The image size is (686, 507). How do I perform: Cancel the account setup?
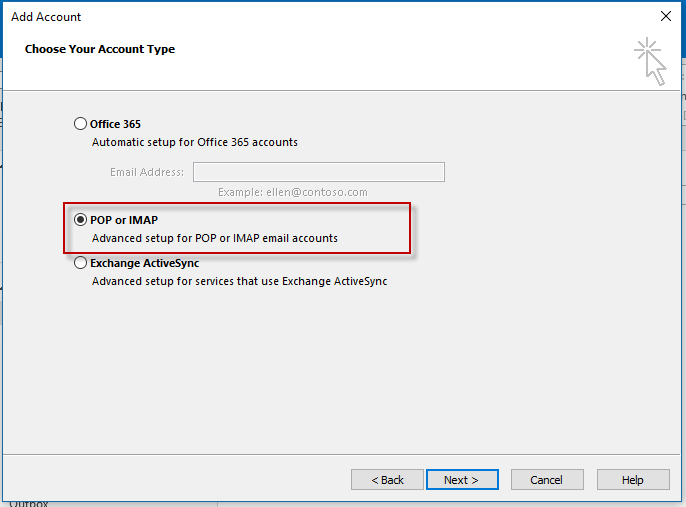point(546,480)
